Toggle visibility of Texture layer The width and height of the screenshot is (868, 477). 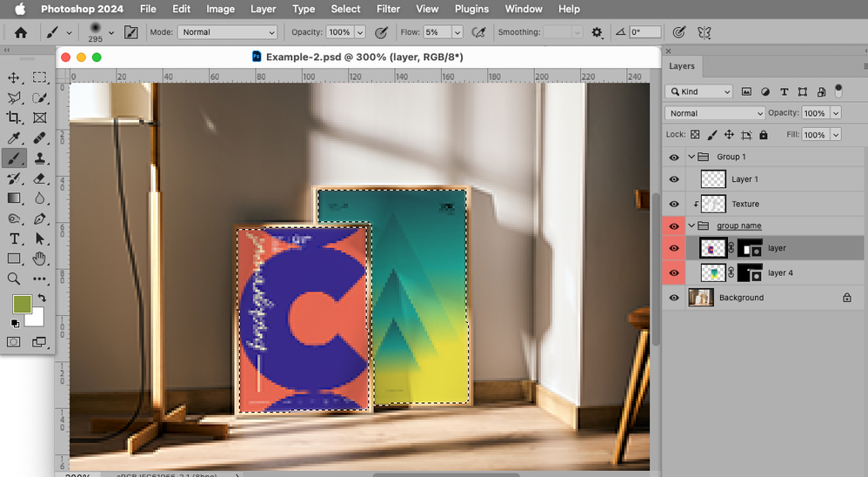coord(674,204)
